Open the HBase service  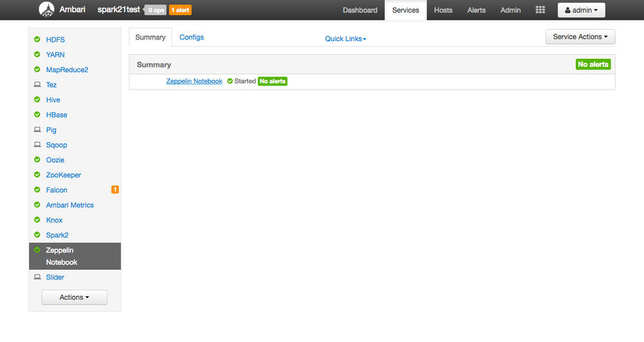(x=57, y=115)
